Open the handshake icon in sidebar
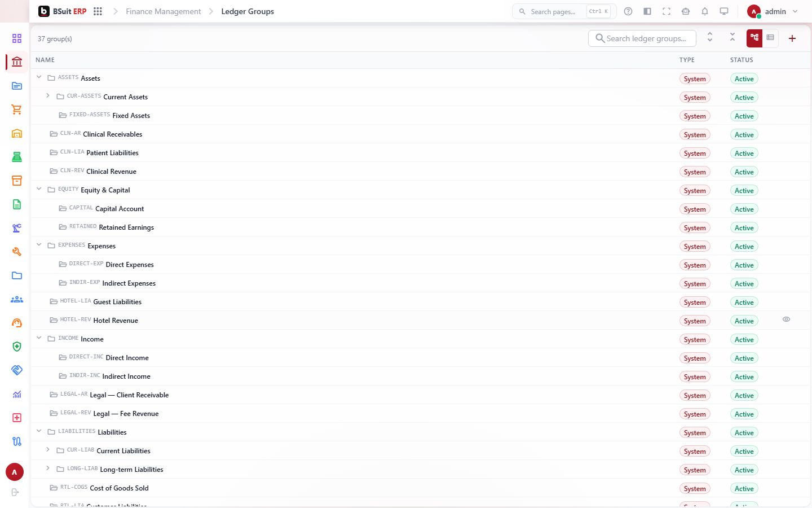The image size is (812, 508). tap(17, 370)
